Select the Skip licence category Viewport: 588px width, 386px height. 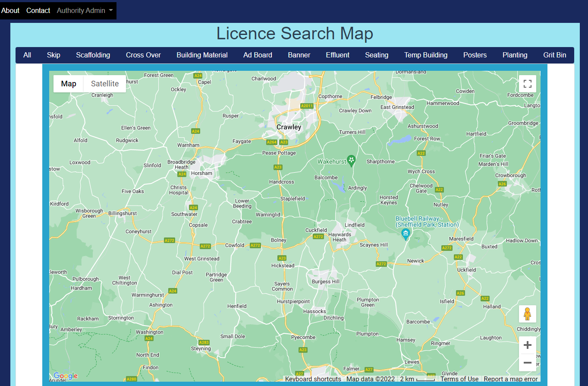click(x=53, y=55)
